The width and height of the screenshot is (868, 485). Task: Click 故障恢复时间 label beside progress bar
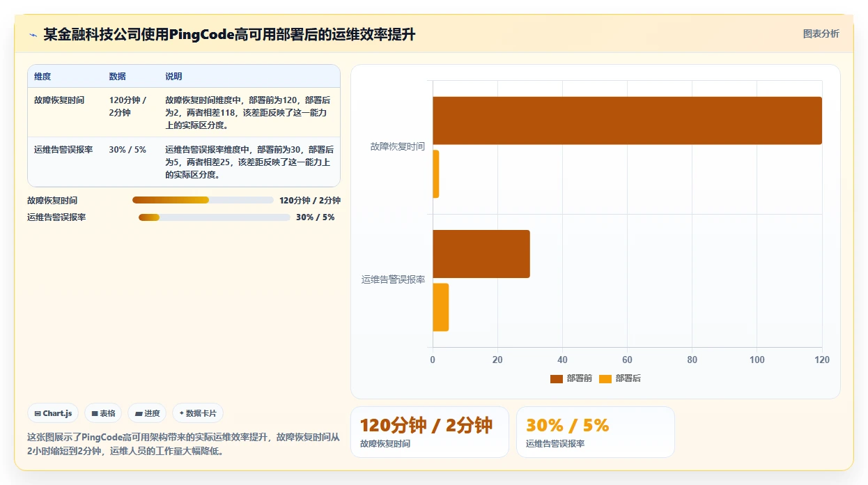pyautogui.click(x=52, y=201)
